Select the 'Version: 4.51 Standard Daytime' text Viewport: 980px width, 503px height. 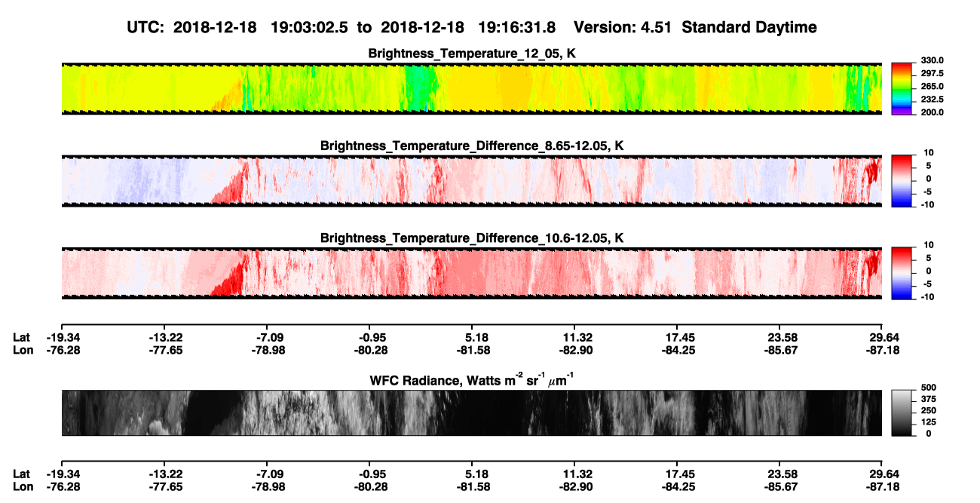coord(695,27)
